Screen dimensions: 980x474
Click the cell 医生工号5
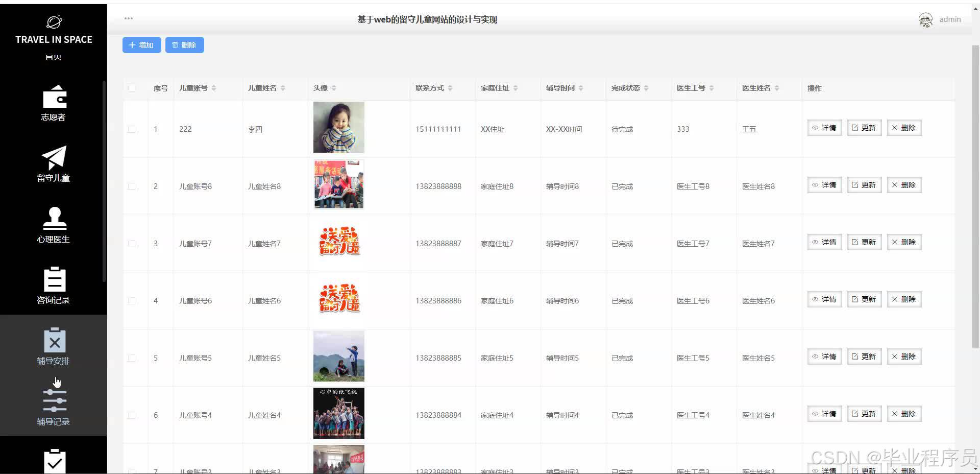[693, 358]
